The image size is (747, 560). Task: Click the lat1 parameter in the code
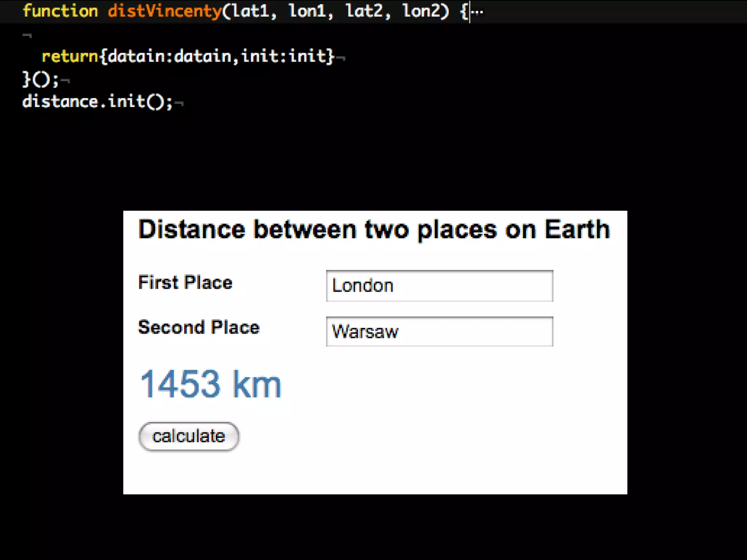click(251, 11)
